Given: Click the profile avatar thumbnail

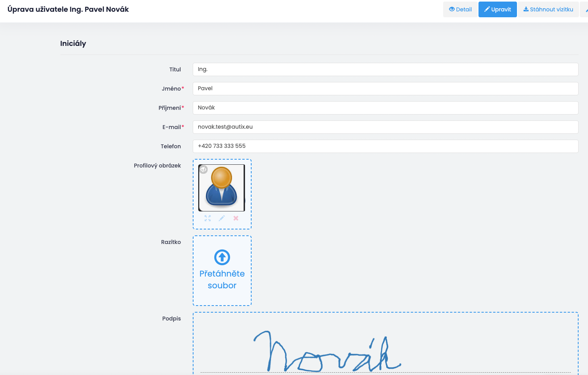Looking at the screenshot, I should point(222,188).
